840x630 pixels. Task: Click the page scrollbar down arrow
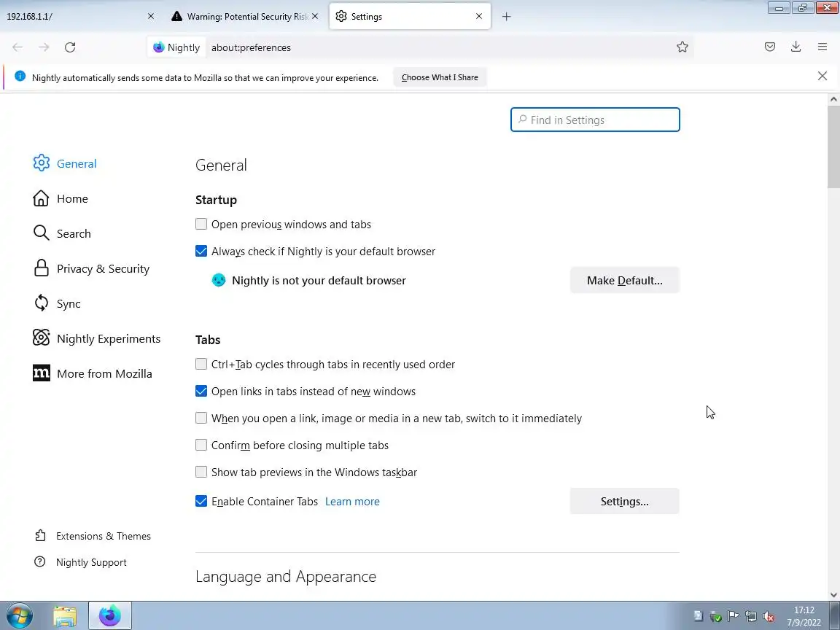pos(833,595)
